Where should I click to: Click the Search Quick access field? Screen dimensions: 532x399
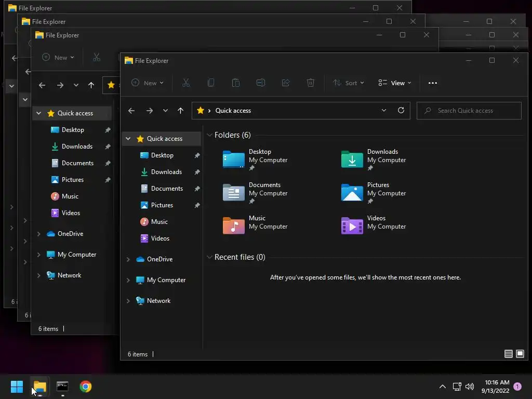(x=469, y=111)
